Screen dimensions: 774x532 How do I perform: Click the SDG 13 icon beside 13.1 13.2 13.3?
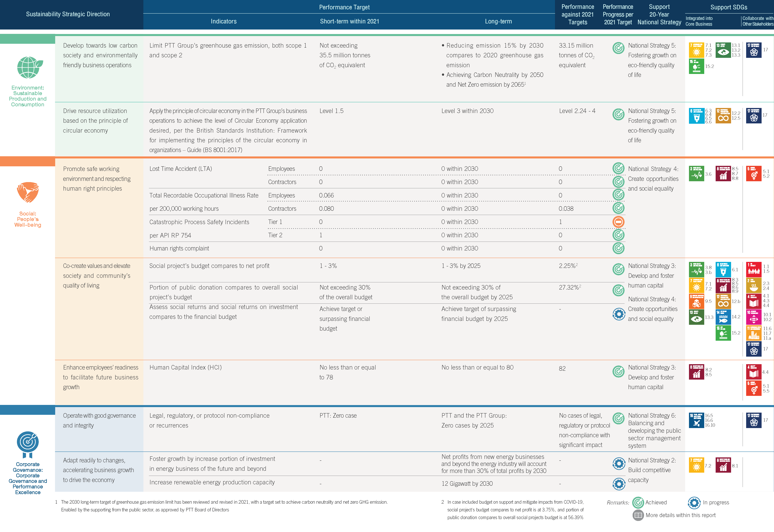point(723,50)
